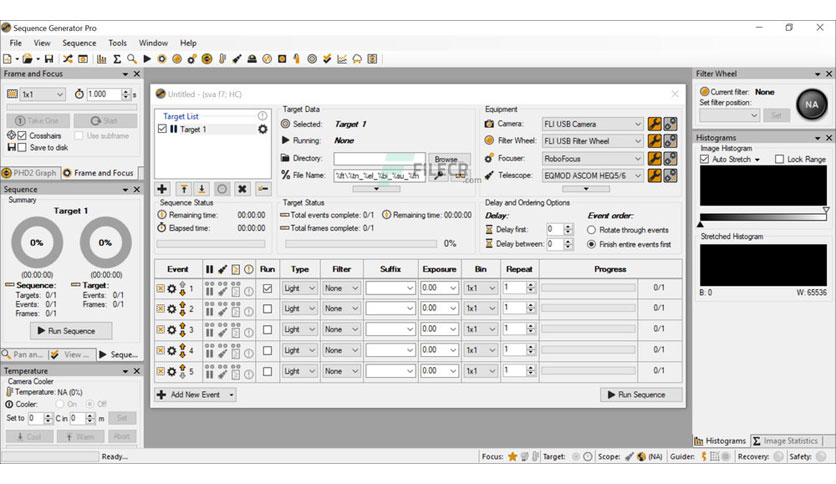Click the histogram black point slider marker
Image resolution: width=836 pixels, height=484 pixels.
[700, 224]
